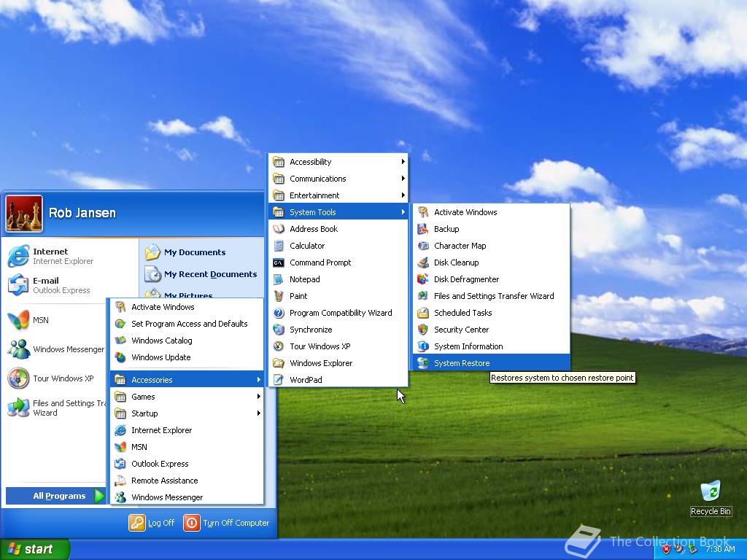Viewport: 747px width, 560px height.
Task: Click the Turn Off Computer button
Action: pyautogui.click(x=227, y=523)
